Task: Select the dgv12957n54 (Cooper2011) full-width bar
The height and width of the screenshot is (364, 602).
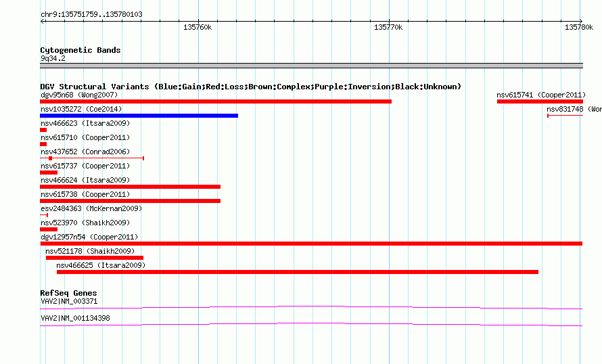Action: [311, 244]
